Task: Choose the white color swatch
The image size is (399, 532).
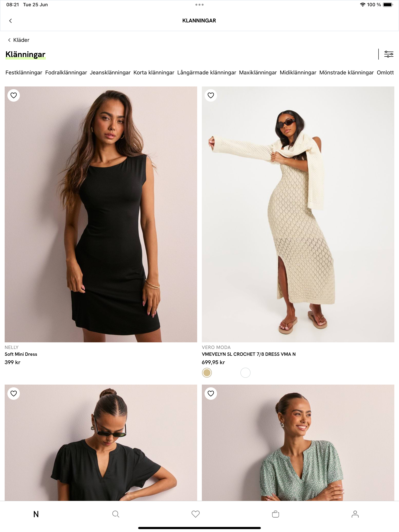Action: pyautogui.click(x=245, y=373)
